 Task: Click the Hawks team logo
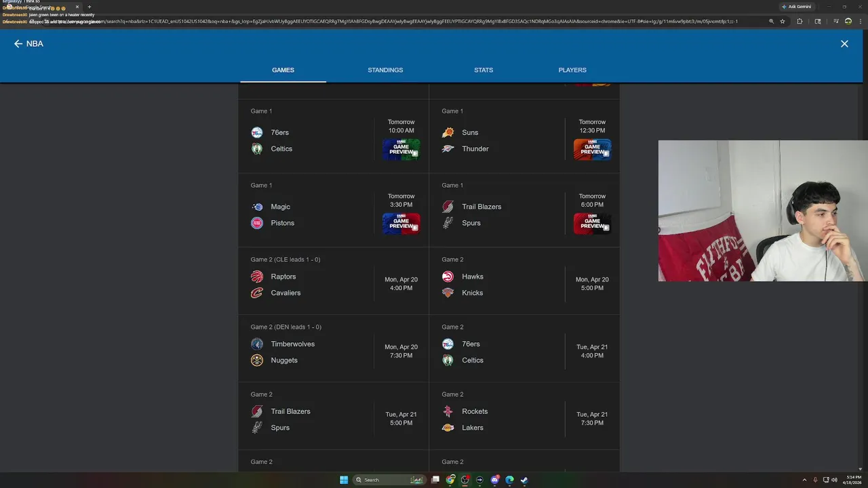pyautogui.click(x=448, y=277)
